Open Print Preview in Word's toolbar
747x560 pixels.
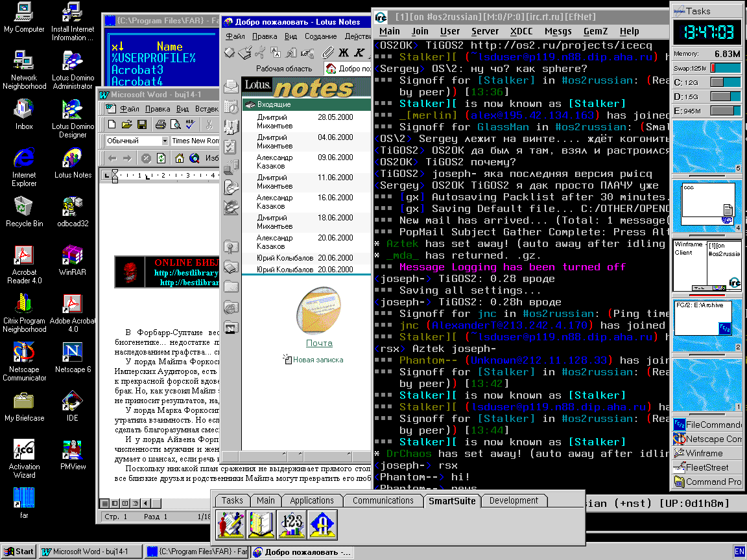point(175,124)
